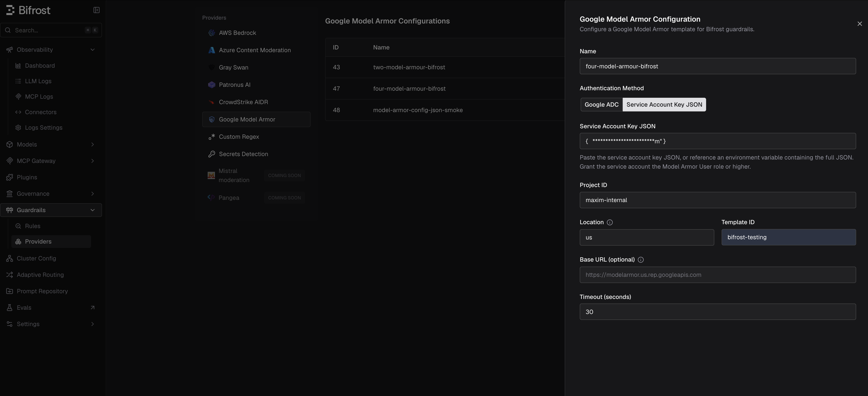This screenshot has height=396, width=868.
Task: Click the Guardrails barrier icon
Action: [x=9, y=210]
